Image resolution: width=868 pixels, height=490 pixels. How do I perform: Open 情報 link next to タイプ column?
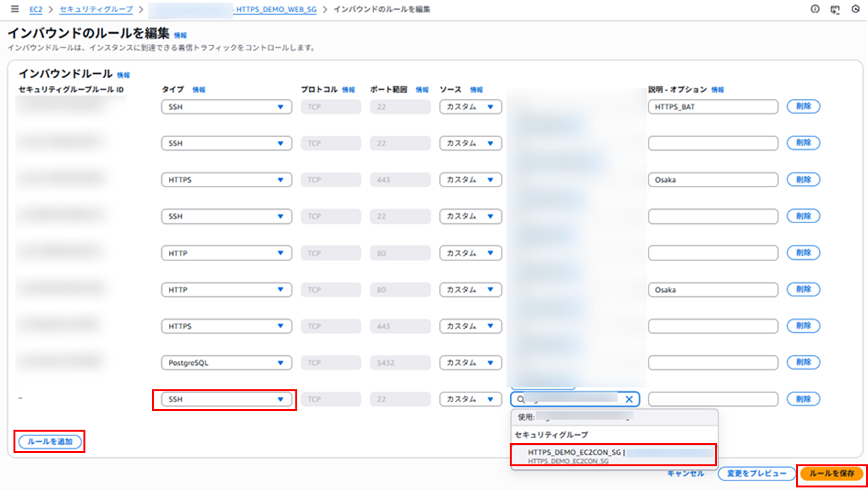pos(199,90)
